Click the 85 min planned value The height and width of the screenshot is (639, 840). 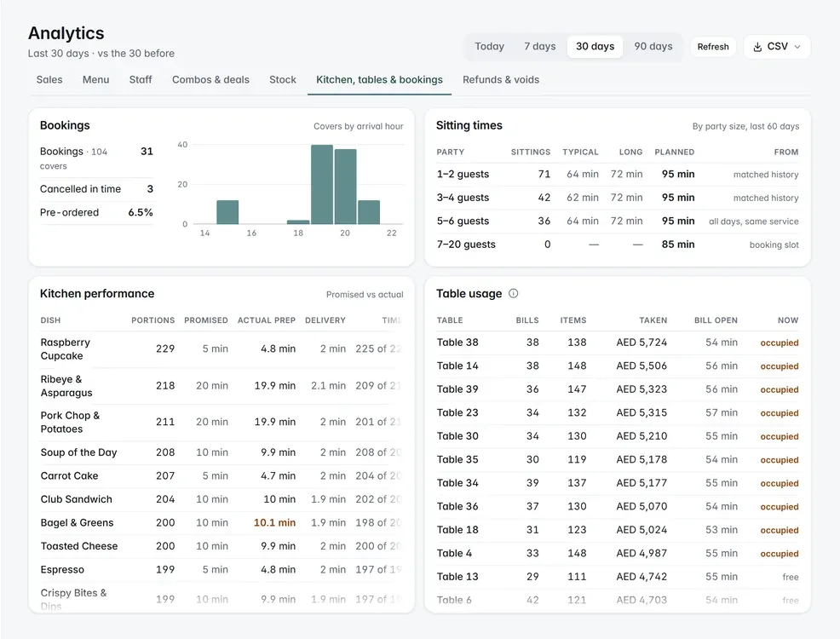[677, 245]
